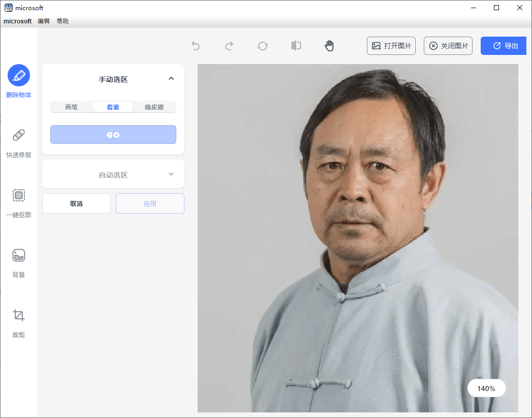Expand the 自动选区 section
Screen dimensions: 532x418
pyautogui.click(x=113, y=174)
